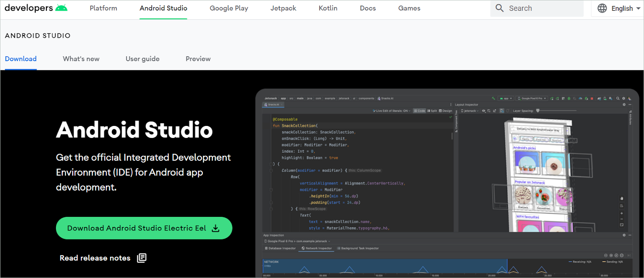Click the ANDROID STUDIO section heading

click(37, 36)
